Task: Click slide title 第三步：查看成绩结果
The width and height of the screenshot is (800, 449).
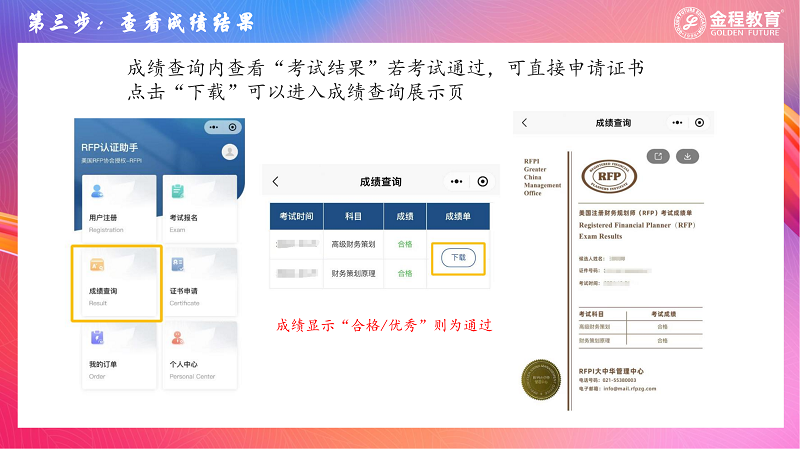Action: pos(141,22)
